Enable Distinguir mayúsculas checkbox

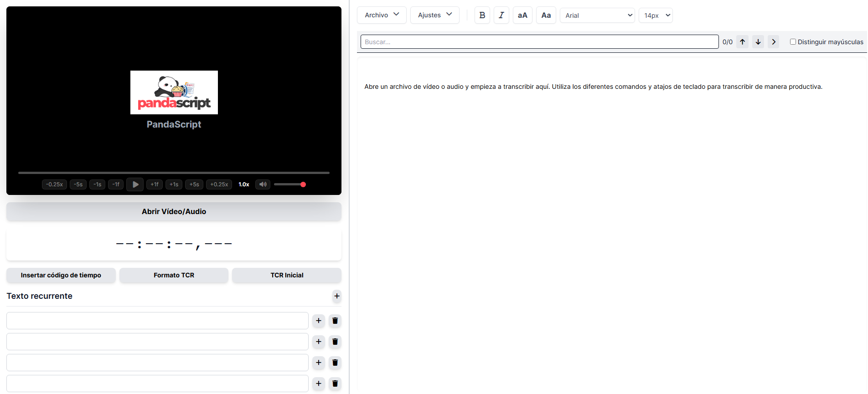click(x=793, y=42)
